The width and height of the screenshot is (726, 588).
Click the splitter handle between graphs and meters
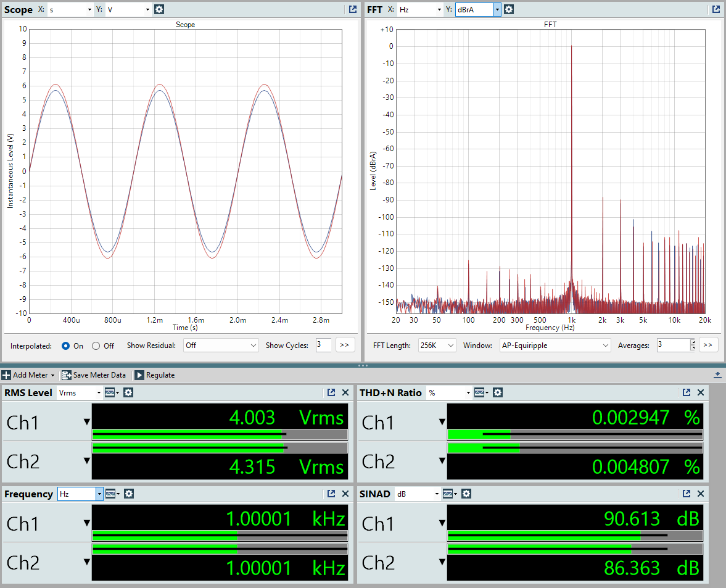(x=363, y=366)
